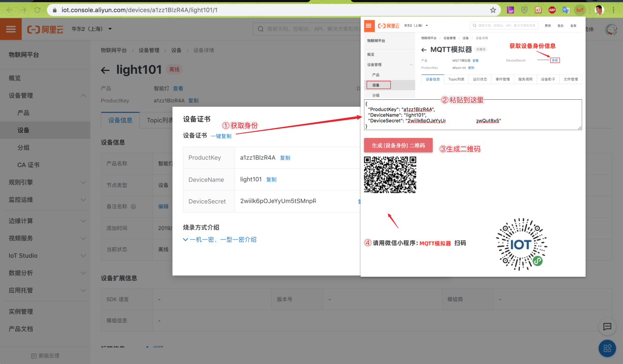Click the help icon beside 备注名称
Viewport: 623px width, 364px height.
click(133, 207)
